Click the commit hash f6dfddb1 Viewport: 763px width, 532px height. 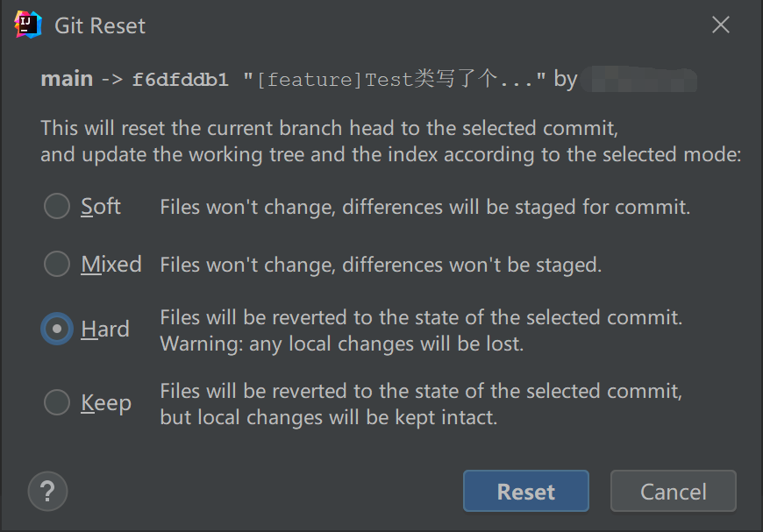pos(180,81)
